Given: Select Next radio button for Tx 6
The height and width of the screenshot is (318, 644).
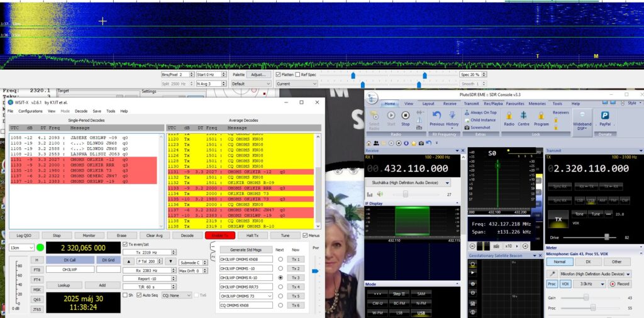Looking at the screenshot, I should tap(280, 305).
